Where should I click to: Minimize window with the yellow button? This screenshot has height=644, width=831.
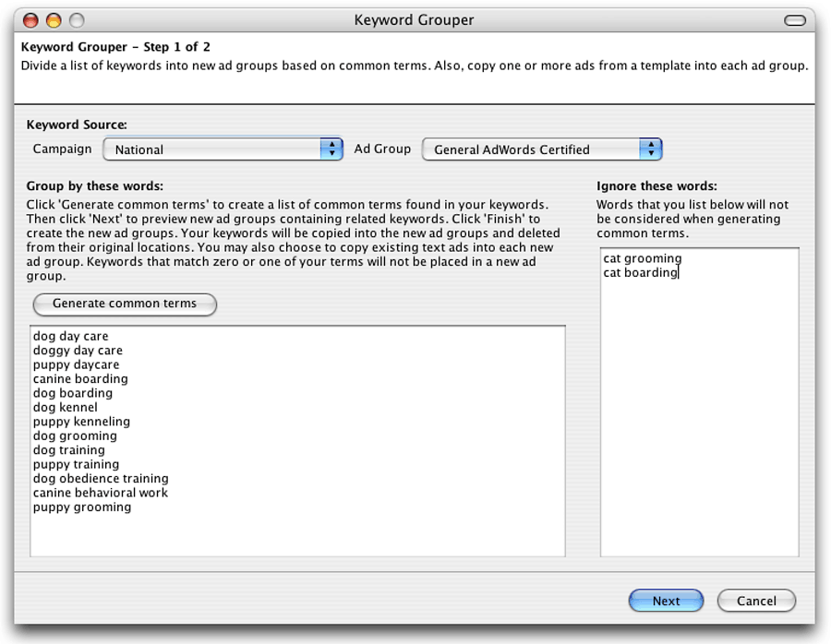[x=54, y=20]
